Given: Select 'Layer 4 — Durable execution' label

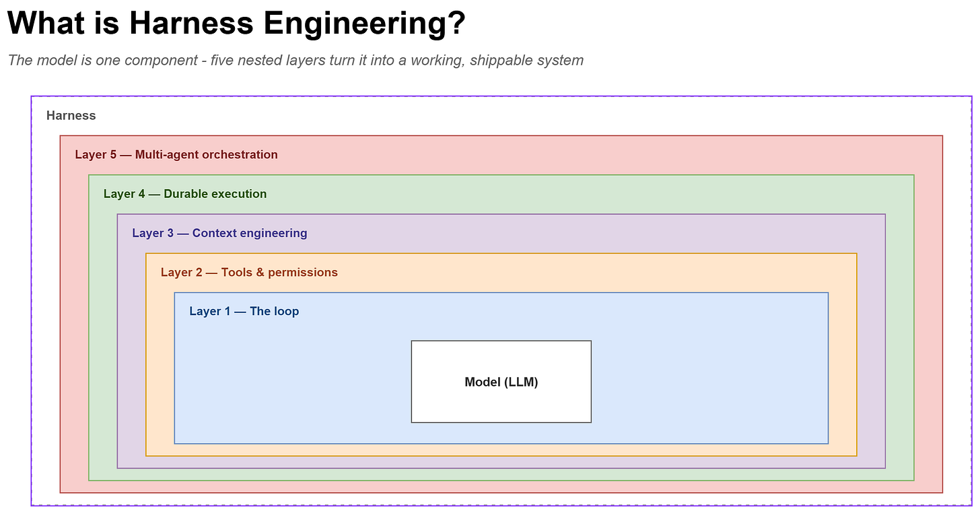Looking at the screenshot, I should (185, 194).
